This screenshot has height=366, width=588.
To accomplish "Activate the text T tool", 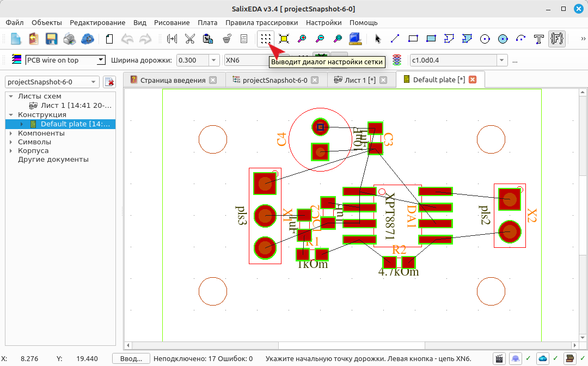I will coord(539,39).
